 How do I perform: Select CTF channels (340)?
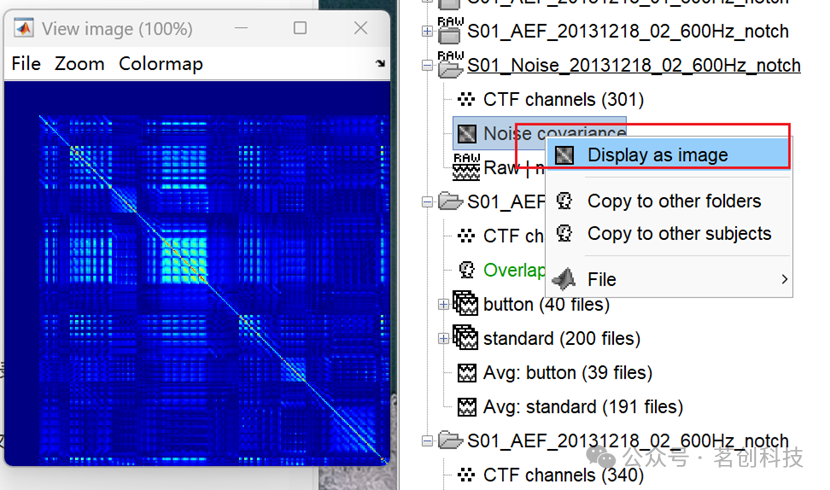click(563, 475)
